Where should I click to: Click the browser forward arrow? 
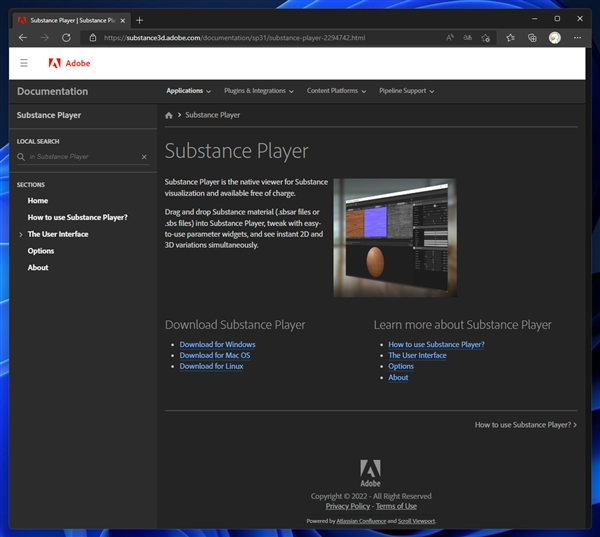click(45, 38)
